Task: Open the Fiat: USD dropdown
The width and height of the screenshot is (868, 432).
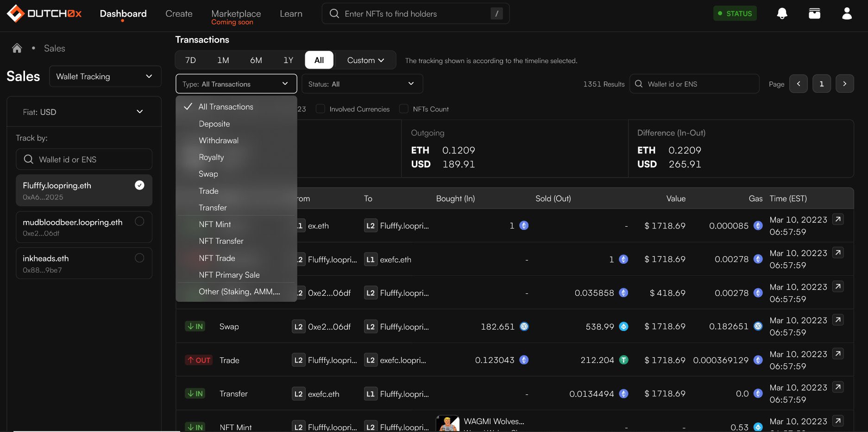Action: [x=84, y=112]
